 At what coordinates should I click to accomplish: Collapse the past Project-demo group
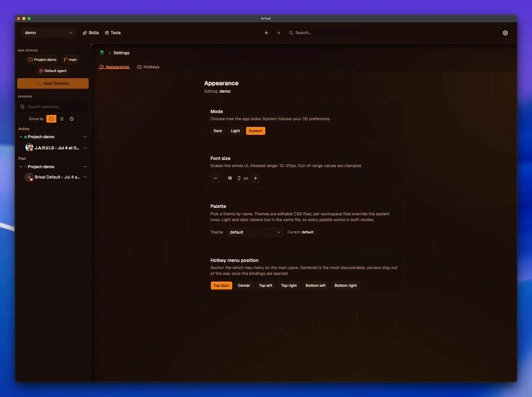[x=21, y=167]
